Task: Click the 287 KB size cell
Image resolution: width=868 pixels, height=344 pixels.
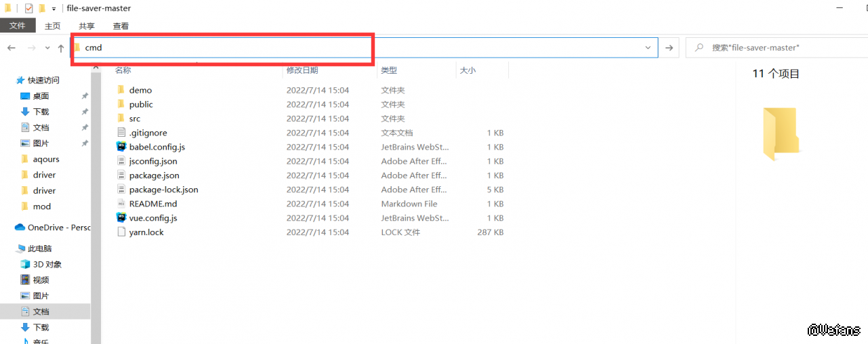Action: click(x=490, y=232)
